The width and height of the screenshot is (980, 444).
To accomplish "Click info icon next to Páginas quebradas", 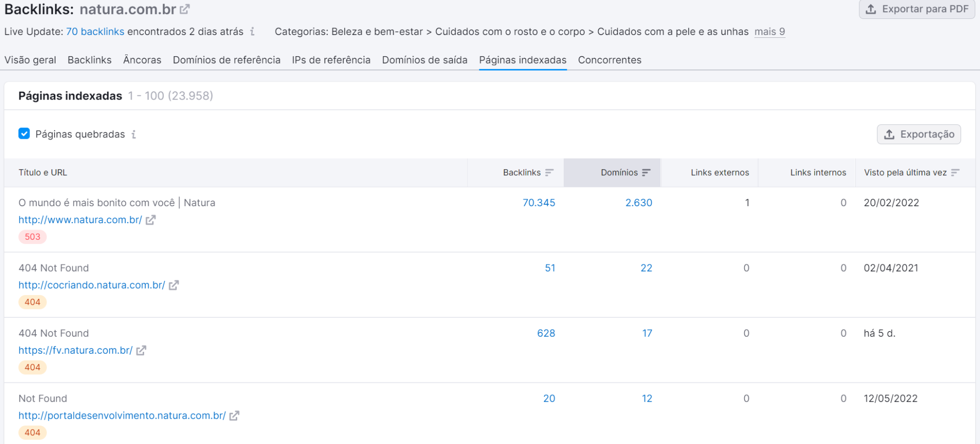I will tap(134, 134).
